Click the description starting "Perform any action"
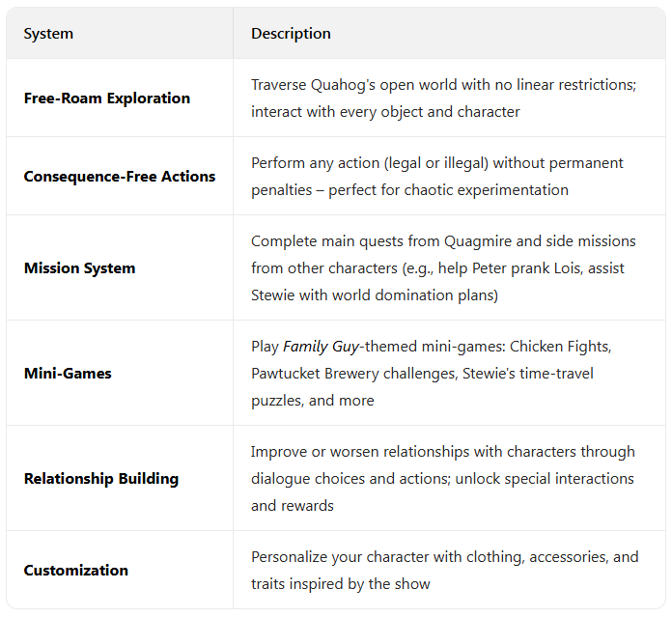This screenshot has width=672, height=617. tap(436, 176)
